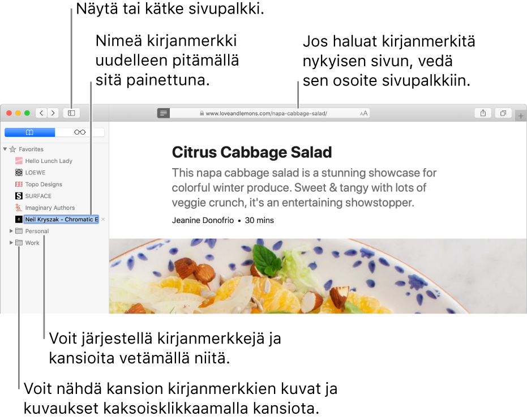527x420 pixels.
Task: Add a new tab with plus button
Action: point(521,116)
